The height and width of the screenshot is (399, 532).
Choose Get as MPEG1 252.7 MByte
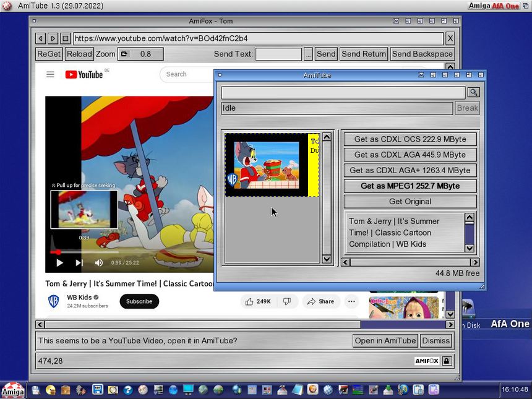[410, 186]
